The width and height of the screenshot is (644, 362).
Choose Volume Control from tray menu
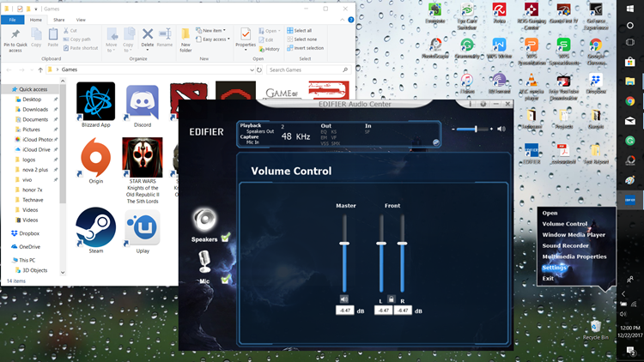pyautogui.click(x=565, y=224)
